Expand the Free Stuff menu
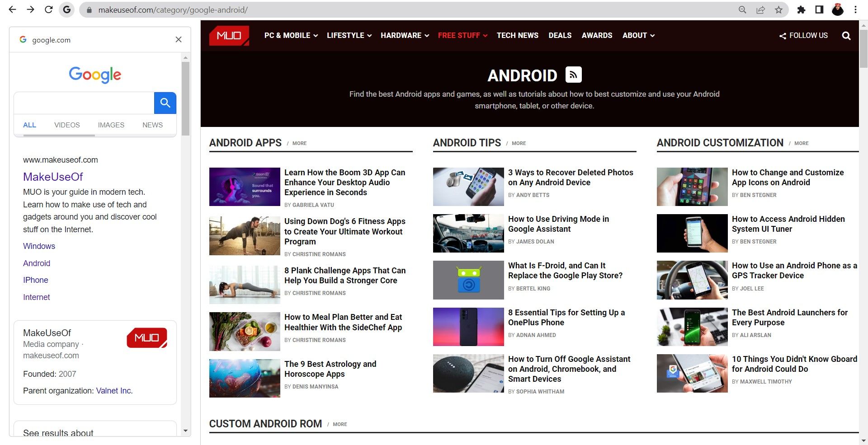868x445 pixels. tap(462, 35)
